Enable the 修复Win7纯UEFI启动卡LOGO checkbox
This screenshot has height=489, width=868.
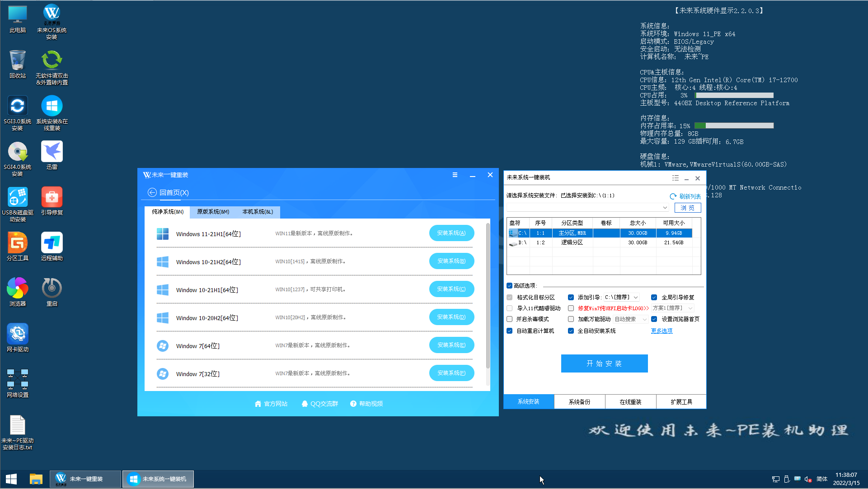coord(571,308)
